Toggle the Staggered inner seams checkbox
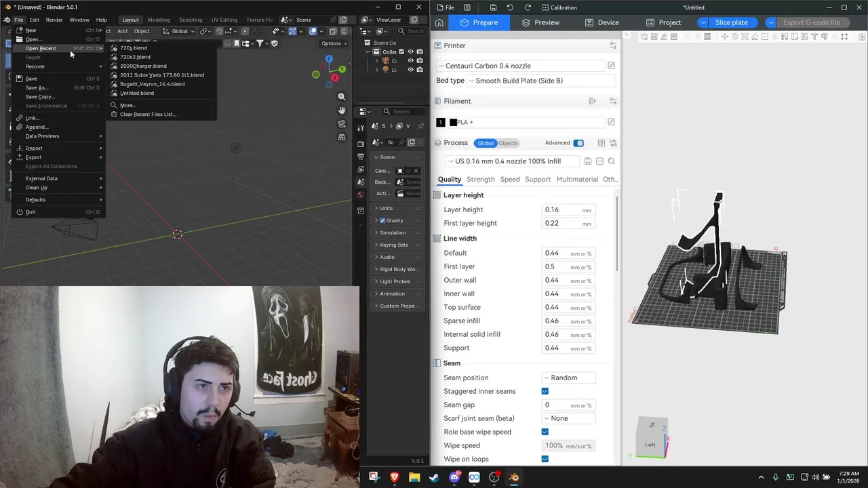Viewport: 868px width, 488px height. click(545, 391)
